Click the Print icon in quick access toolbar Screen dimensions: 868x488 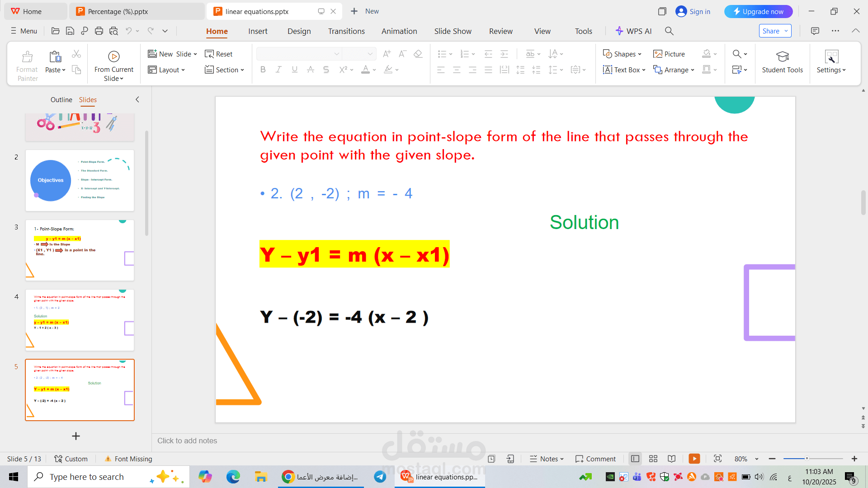click(99, 31)
